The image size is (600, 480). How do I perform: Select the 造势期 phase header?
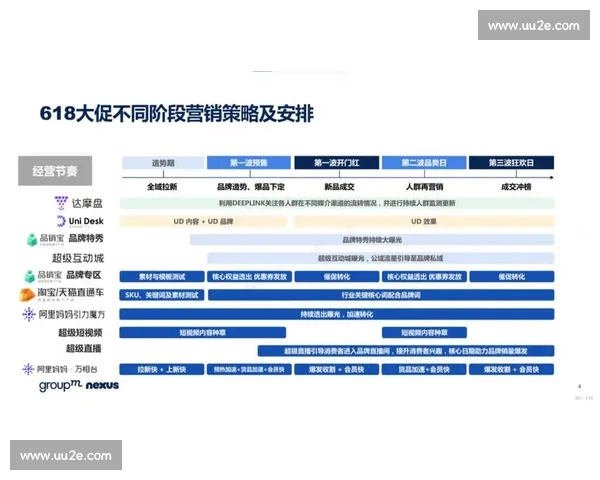point(163,163)
